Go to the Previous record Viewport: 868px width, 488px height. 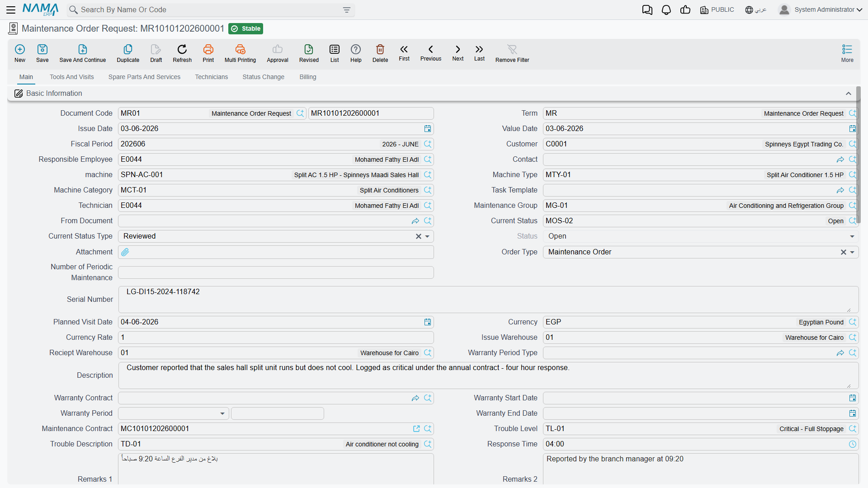click(431, 52)
